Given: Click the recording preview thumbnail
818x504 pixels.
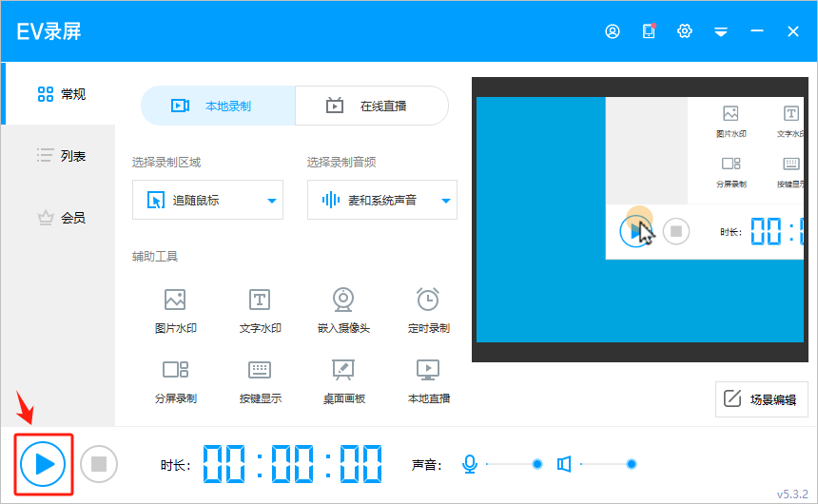Looking at the screenshot, I should [639, 219].
